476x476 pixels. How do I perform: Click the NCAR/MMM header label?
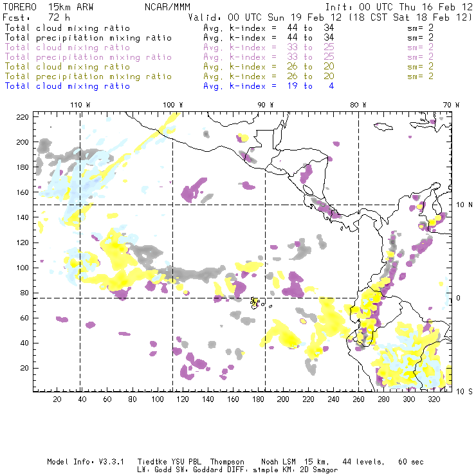click(x=166, y=7)
